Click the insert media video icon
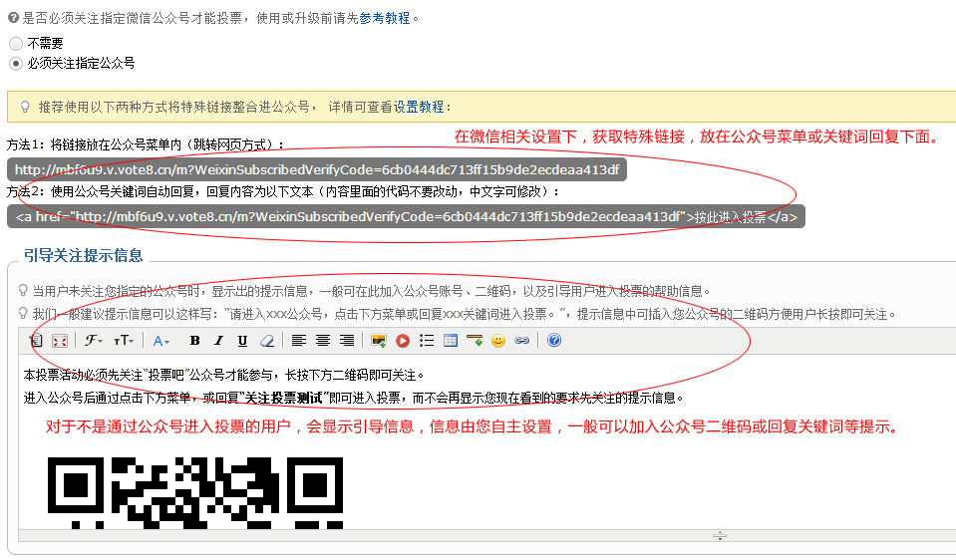The width and height of the screenshot is (956, 560). point(403,341)
